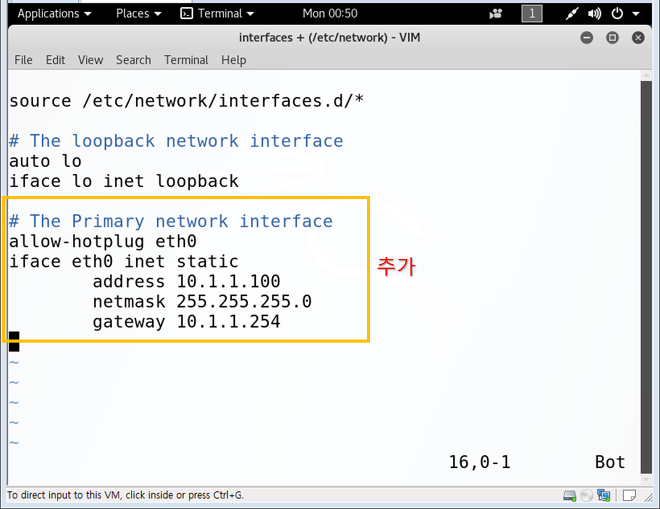Click the 'allow-hotplug eth0' line
The image size is (660, 509).
(103, 242)
